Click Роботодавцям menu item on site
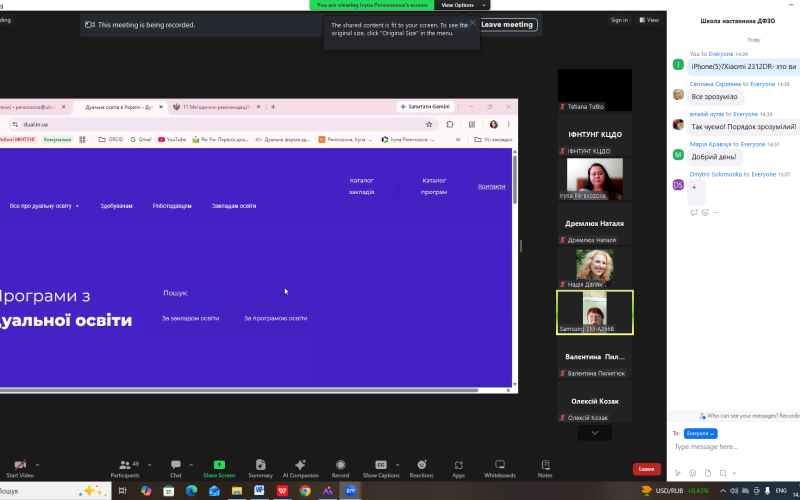Viewport: 800px width, 500px height. click(172, 206)
